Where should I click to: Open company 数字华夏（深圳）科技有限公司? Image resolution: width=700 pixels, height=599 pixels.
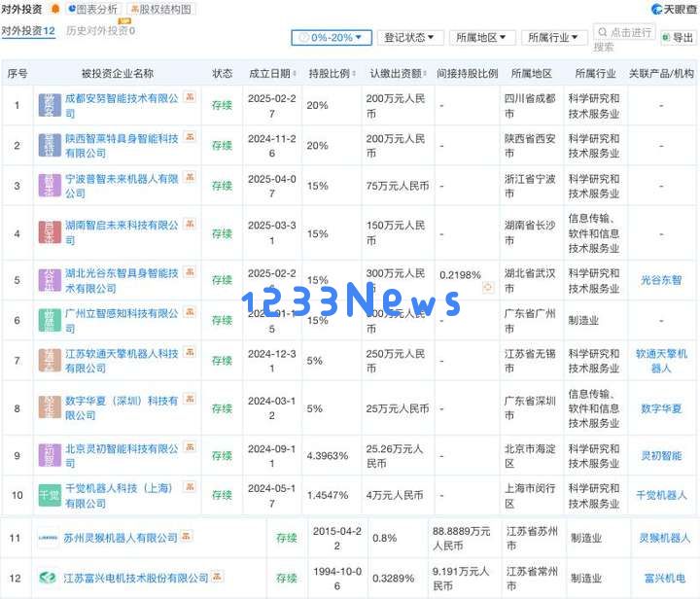(x=122, y=408)
